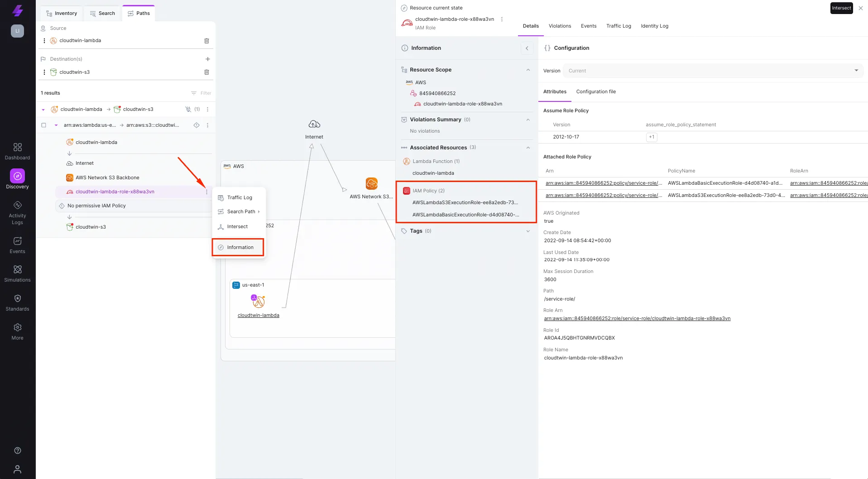
Task: Open the Discovery sidebar icon
Action: tap(17, 179)
